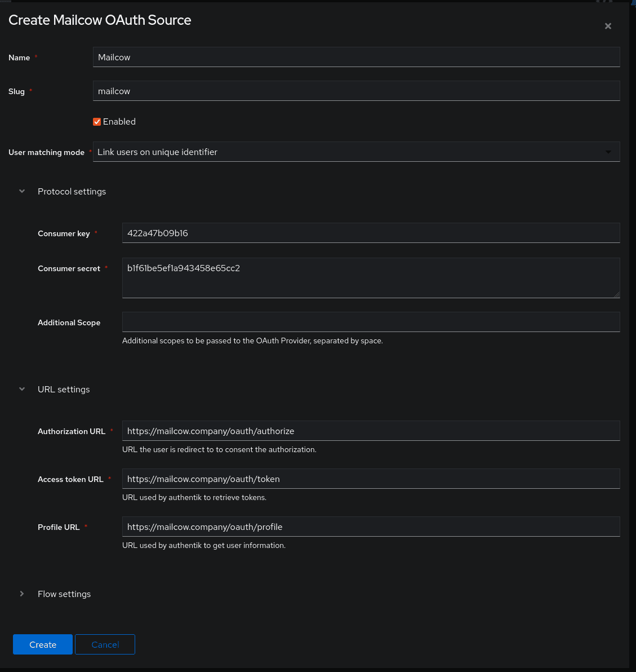Click the Flow settings heading text
This screenshot has height=672, width=636.
pyautogui.click(x=64, y=594)
